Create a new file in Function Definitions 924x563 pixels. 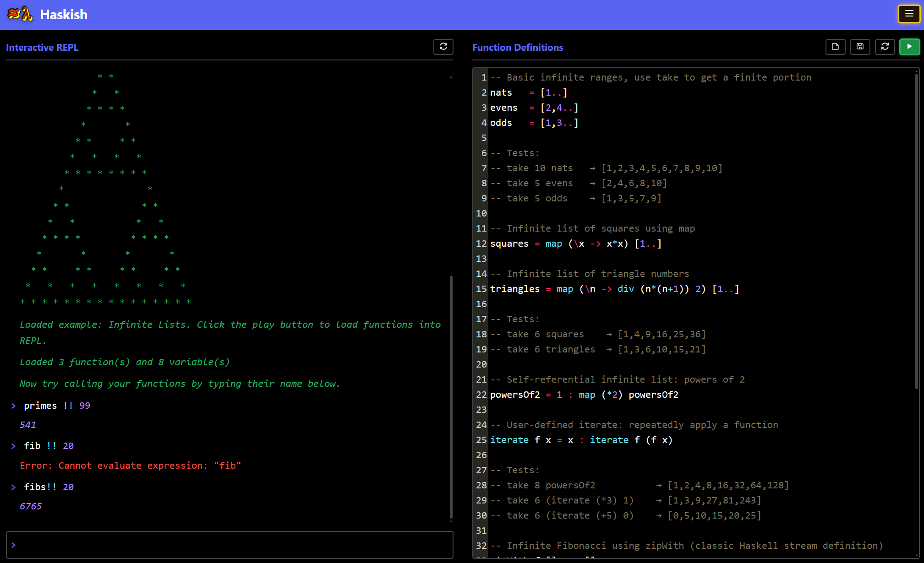(835, 47)
